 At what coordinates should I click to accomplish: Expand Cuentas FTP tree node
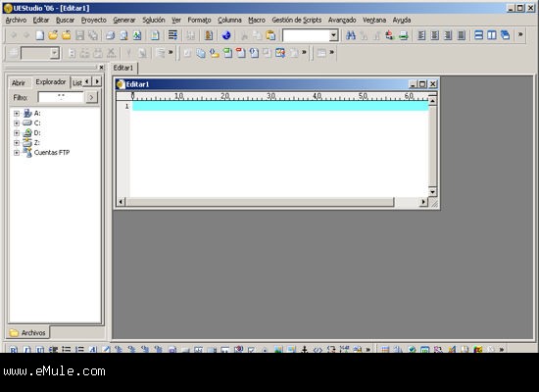(x=17, y=153)
